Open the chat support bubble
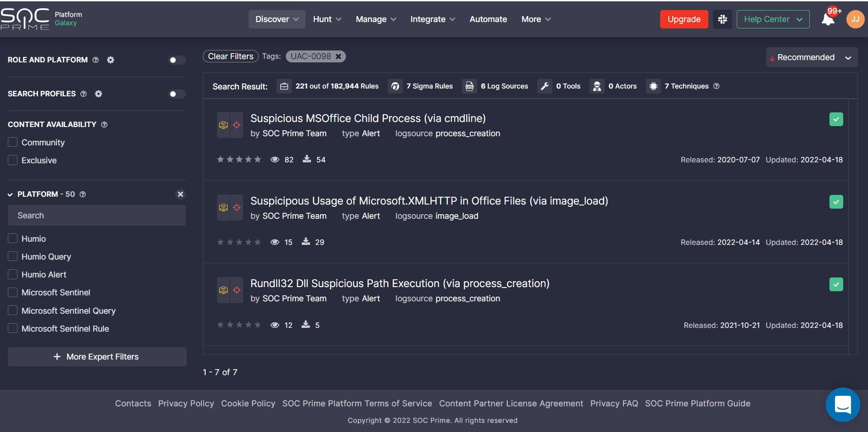Image resolution: width=868 pixels, height=432 pixels. [843, 404]
